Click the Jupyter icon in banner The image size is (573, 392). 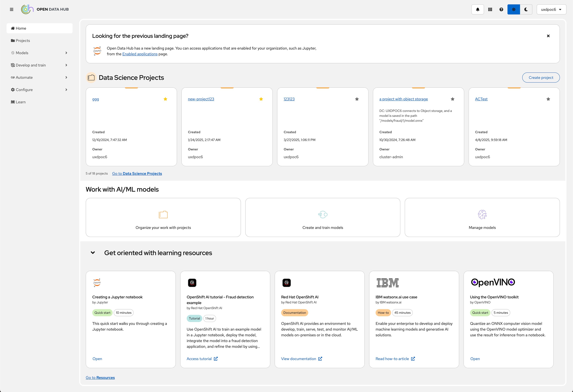pyautogui.click(x=97, y=51)
